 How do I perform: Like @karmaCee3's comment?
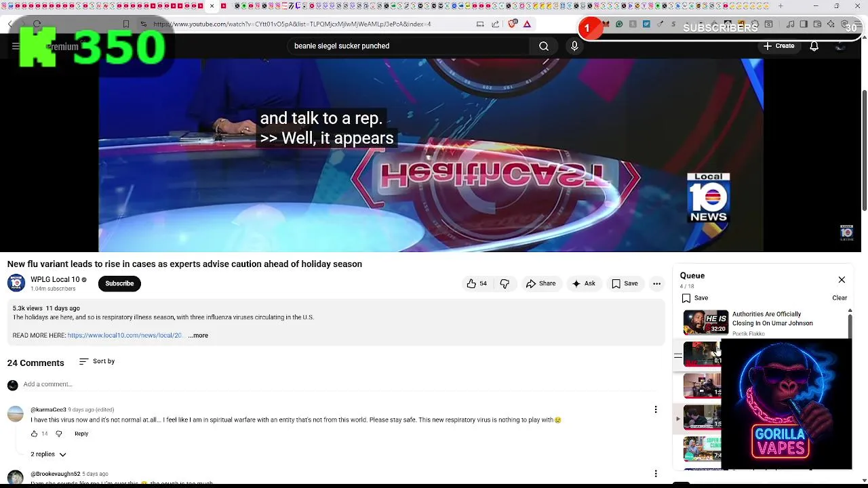pos(34,434)
